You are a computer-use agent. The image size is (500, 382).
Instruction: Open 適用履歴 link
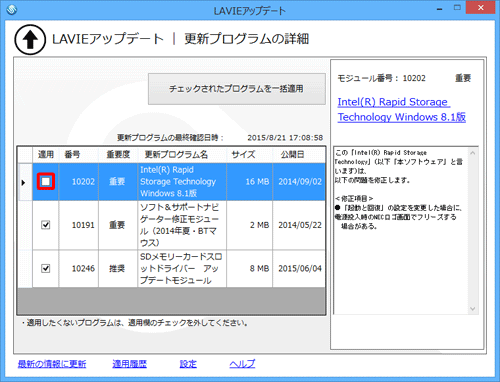coord(130,364)
